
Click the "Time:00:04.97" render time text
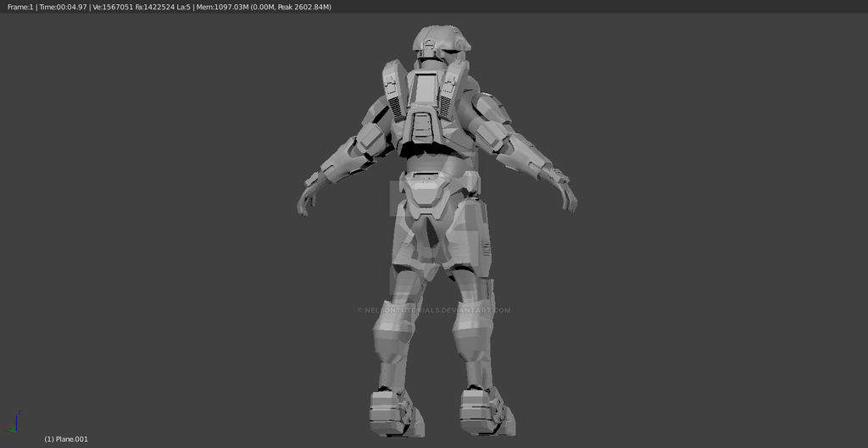(63, 7)
